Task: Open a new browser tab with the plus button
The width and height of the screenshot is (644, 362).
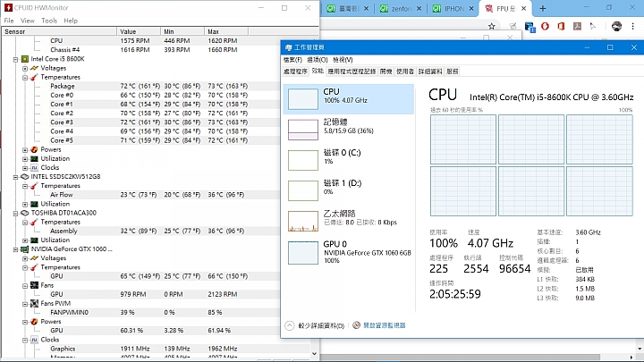Action: [x=543, y=9]
